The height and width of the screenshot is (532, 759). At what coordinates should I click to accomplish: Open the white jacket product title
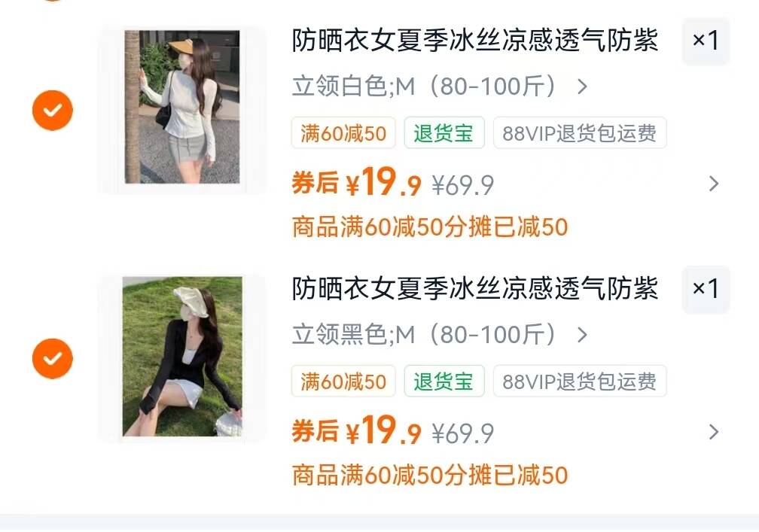[x=475, y=40]
